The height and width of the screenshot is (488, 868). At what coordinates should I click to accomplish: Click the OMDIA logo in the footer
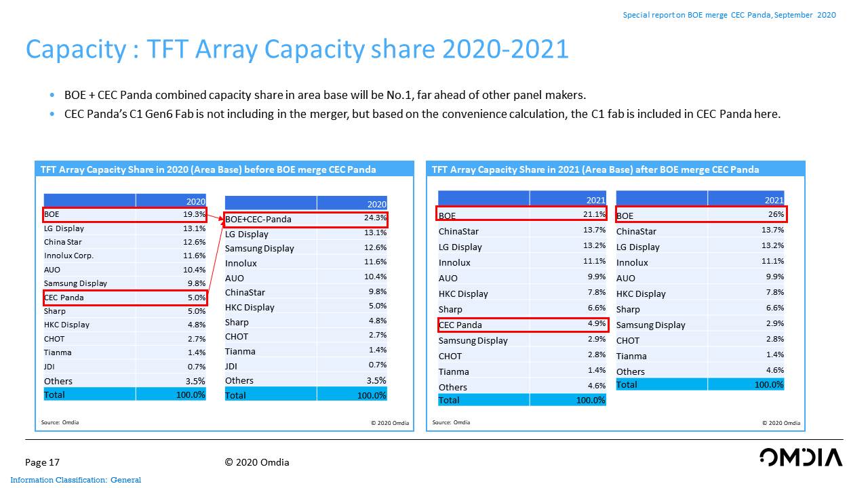click(x=801, y=457)
